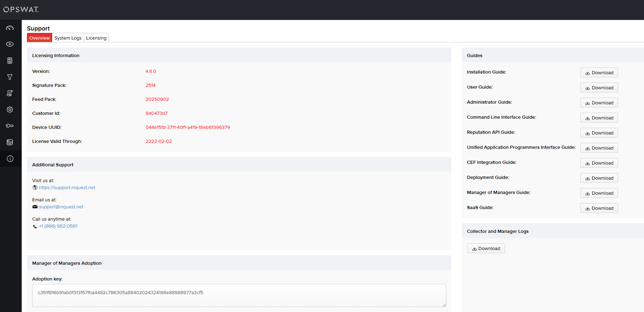Select the info circle icon in sidebar
644x312 pixels.
coord(10,159)
